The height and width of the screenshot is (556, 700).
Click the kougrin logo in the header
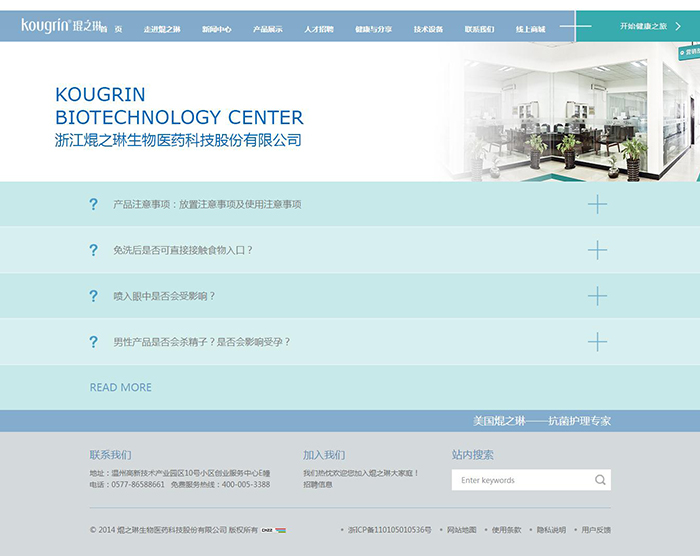click(x=62, y=25)
